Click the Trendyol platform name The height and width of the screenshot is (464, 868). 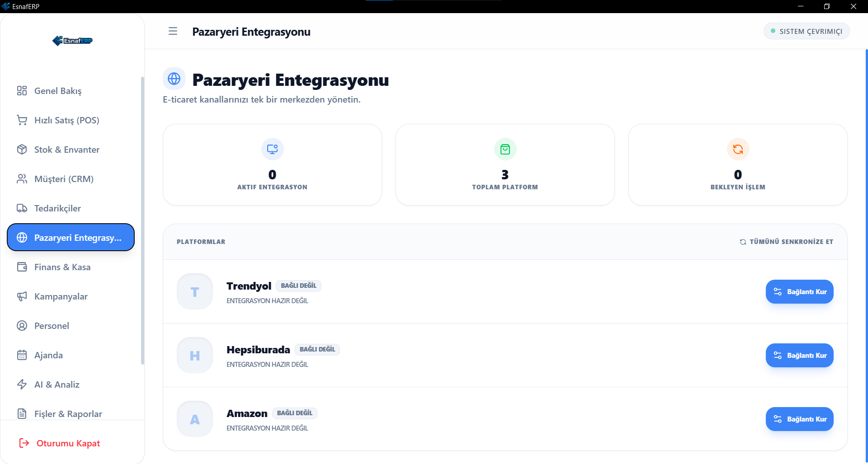(x=249, y=286)
